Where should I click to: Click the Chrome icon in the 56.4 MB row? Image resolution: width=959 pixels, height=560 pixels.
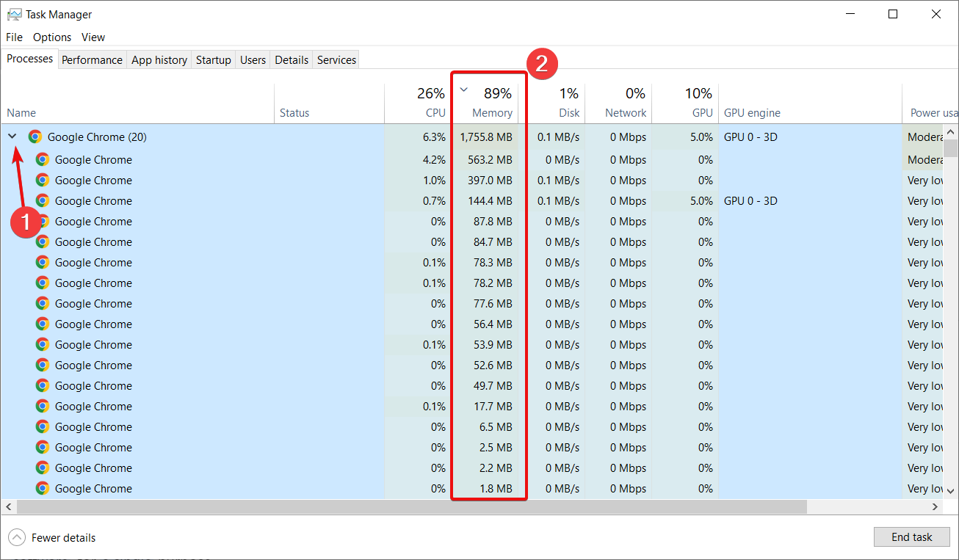tap(43, 324)
